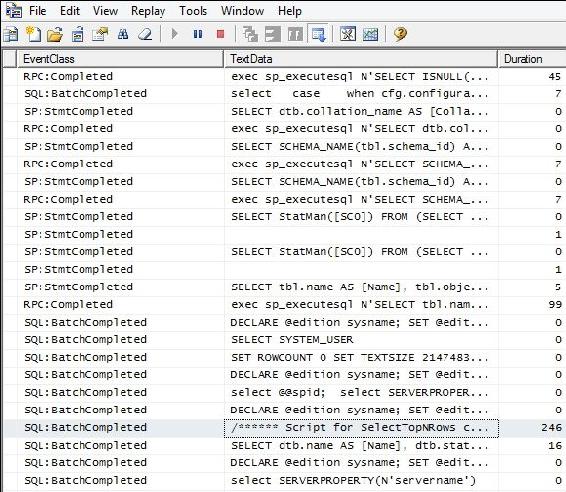Open the View menu

point(105,11)
